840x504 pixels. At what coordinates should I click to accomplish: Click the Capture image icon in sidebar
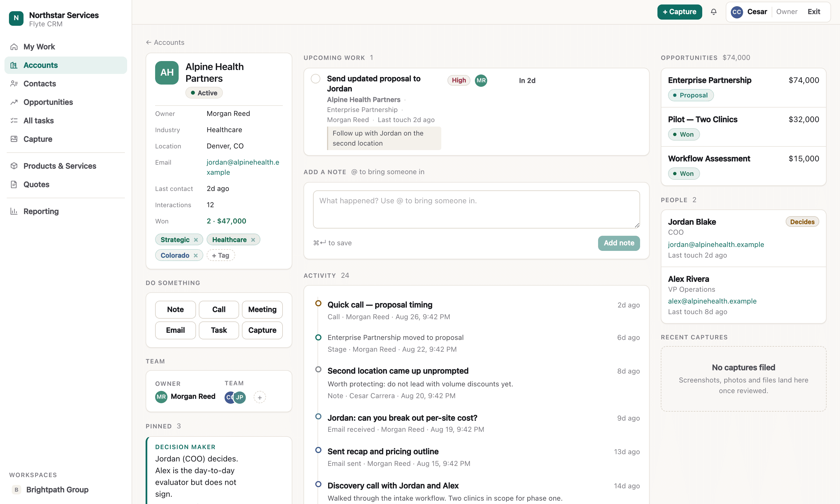(x=14, y=139)
